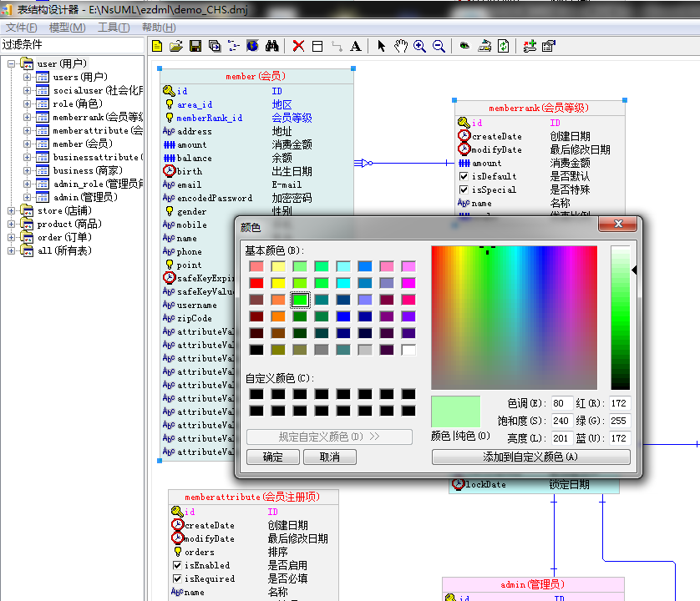Viewport: 700px width, 601px height.
Task: Toggle isSpecial checkbox in memberrank table
Action: pos(464,189)
